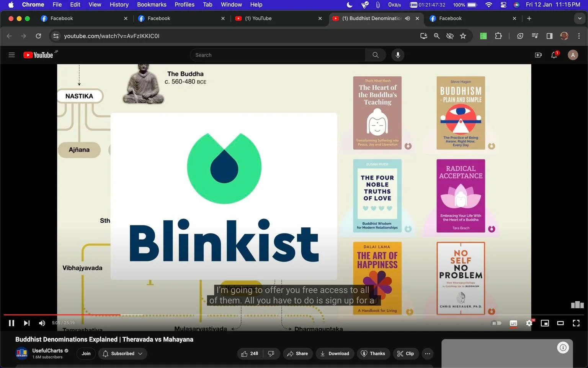This screenshot has width=588, height=368.
Task: Toggle the autoplay switch
Action: [x=497, y=323]
